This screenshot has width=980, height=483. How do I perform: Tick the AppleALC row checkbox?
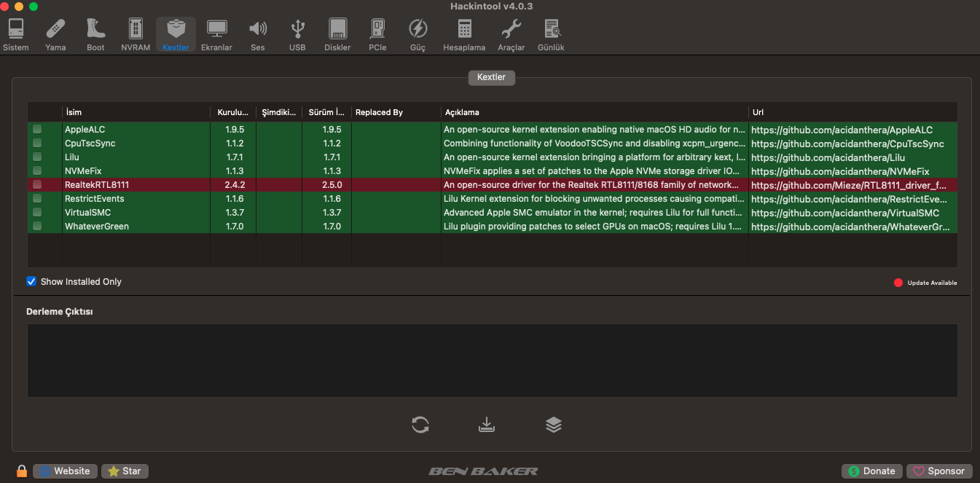tap(37, 129)
